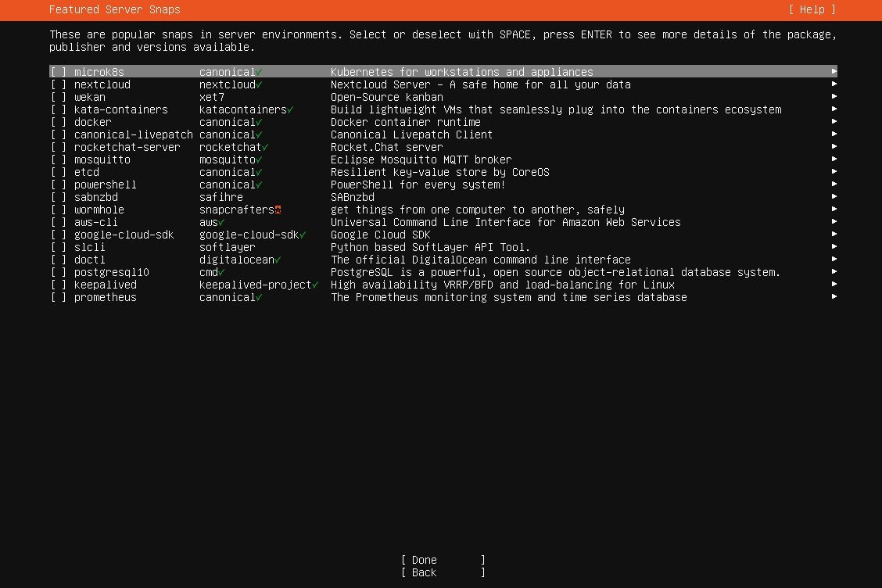
Task: Toggle the sabnzbd checkbox
Action: (59, 197)
